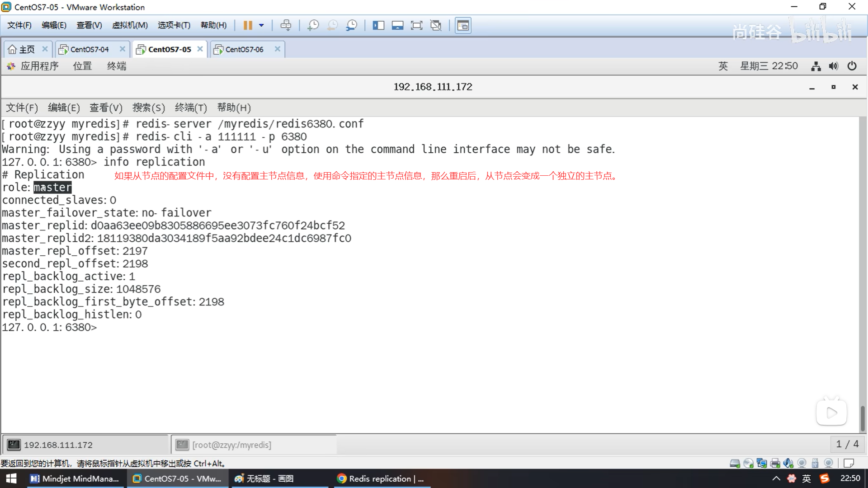Click Send Ctrl+Alt+Del icon
Viewport: 868px width, 488px height.
coord(286,25)
